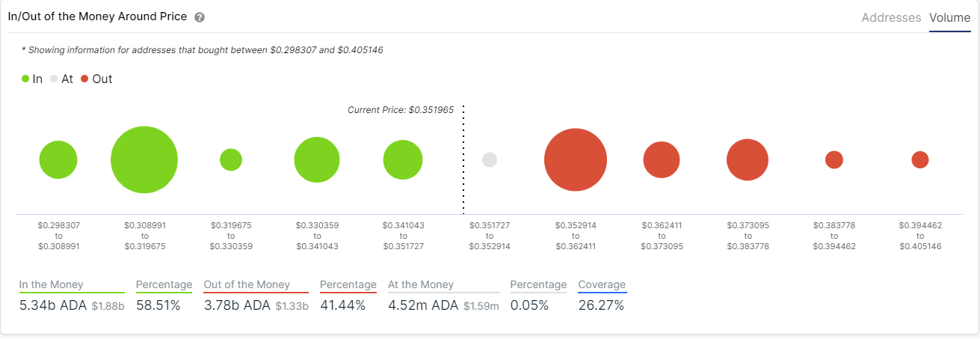The width and height of the screenshot is (980, 339).
Task: Click small red bubble $0.383778 to $0.394462
Action: pos(834,159)
